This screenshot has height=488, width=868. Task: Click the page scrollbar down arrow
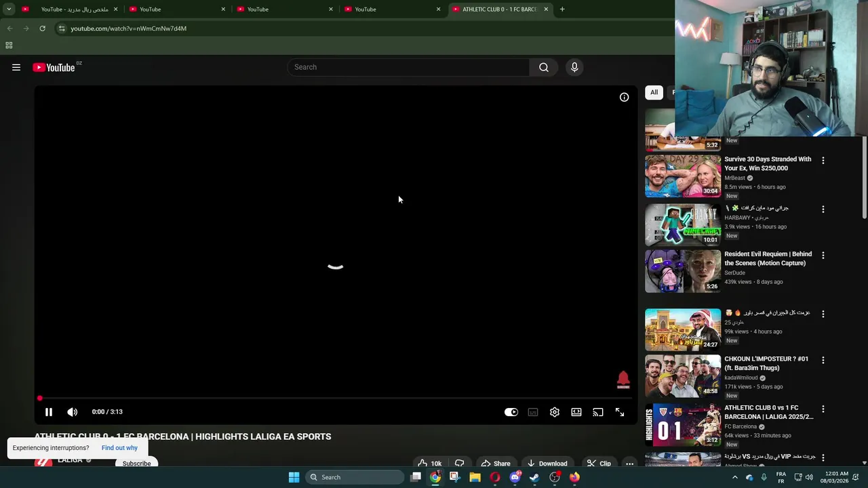point(864,463)
